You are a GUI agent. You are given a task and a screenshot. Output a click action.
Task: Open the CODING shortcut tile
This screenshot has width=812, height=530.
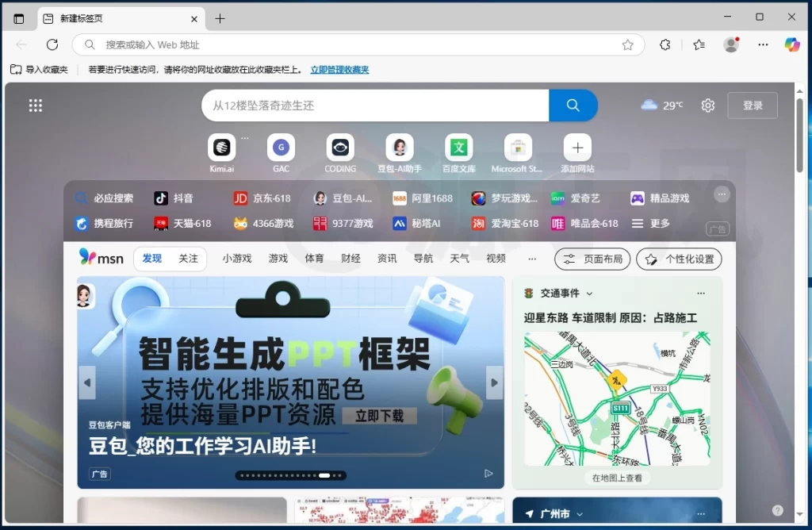coord(340,148)
